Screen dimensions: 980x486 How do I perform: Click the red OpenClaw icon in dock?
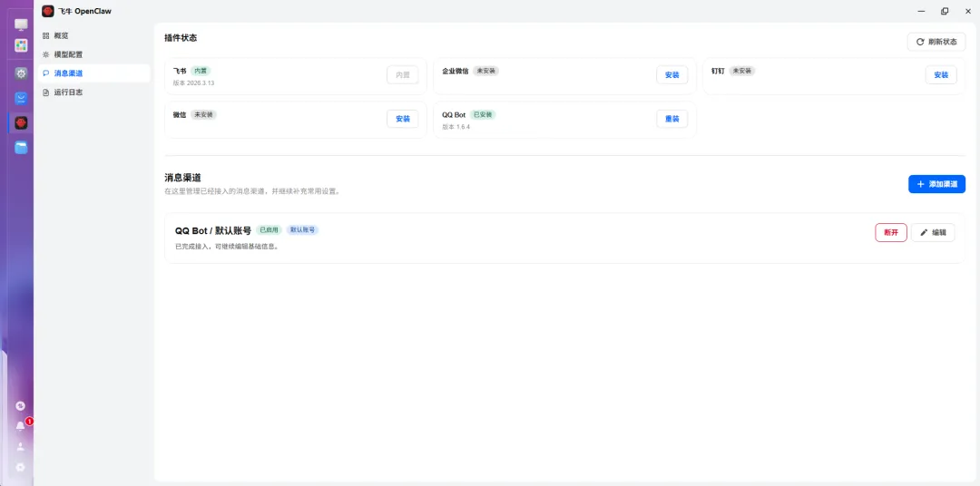[x=21, y=122]
